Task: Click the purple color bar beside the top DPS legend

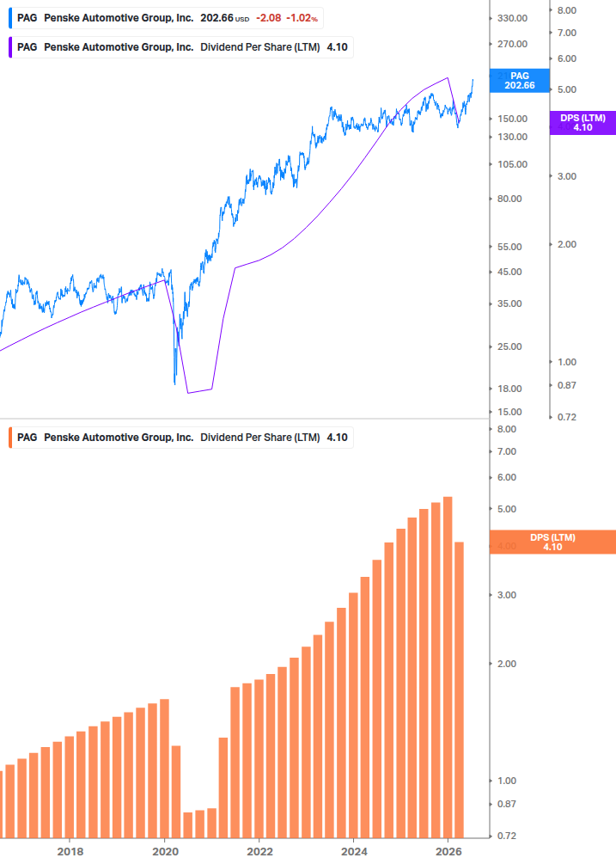Action: click(x=10, y=47)
